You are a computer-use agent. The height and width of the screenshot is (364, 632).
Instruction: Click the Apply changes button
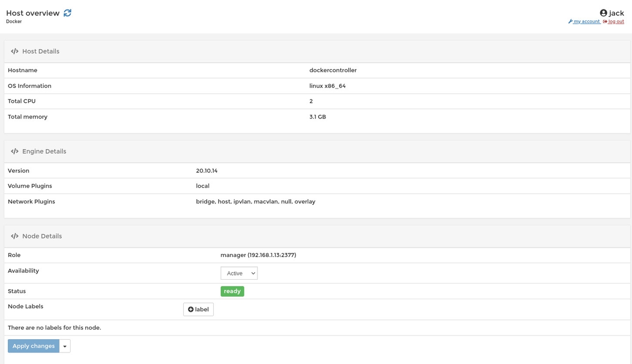33,346
